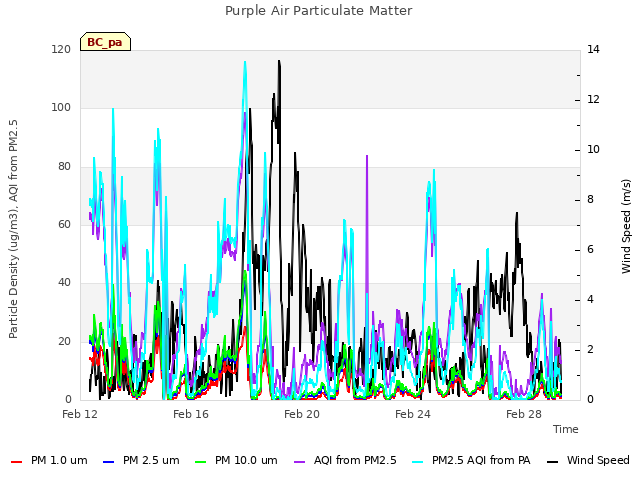Click the Feb 24 x-axis label
This screenshot has width=640, height=480.
point(413,414)
